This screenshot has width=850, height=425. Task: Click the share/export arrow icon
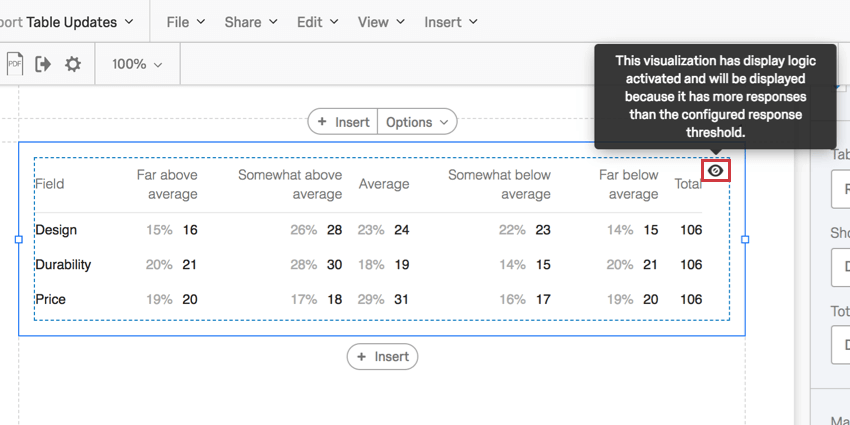click(x=43, y=64)
